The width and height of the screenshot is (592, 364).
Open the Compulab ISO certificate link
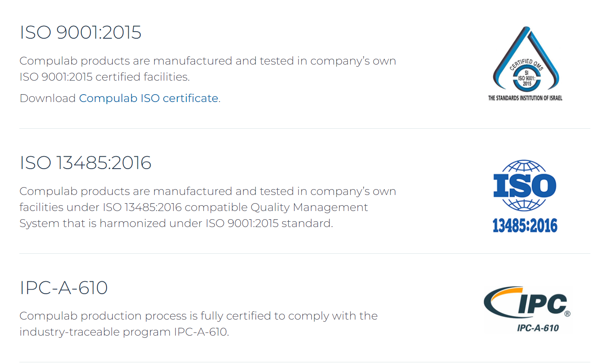click(149, 98)
